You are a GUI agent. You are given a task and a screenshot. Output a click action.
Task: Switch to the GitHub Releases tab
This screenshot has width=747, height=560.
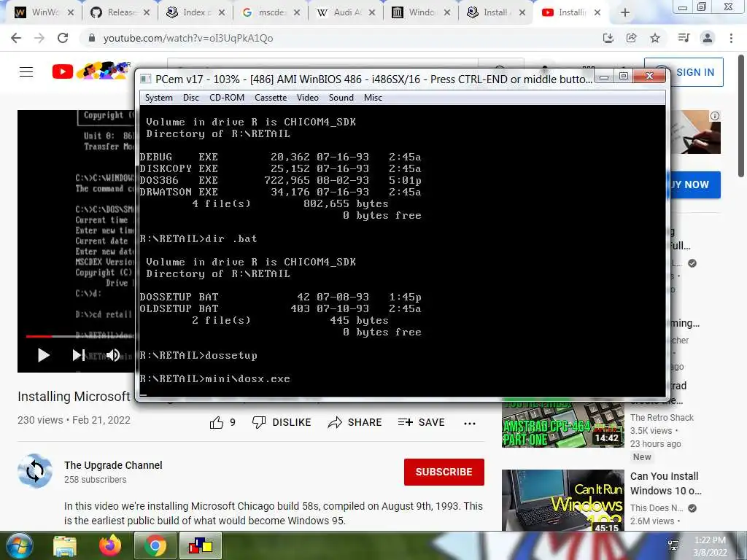pos(120,12)
